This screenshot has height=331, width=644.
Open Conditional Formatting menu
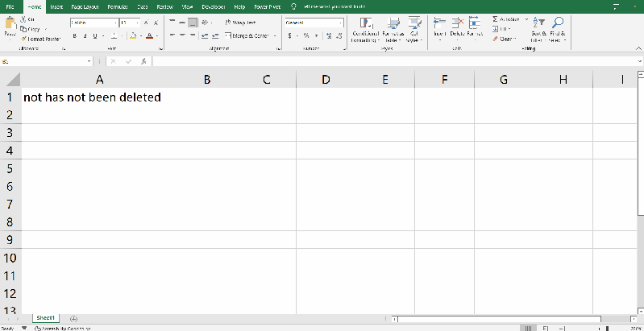pyautogui.click(x=365, y=30)
